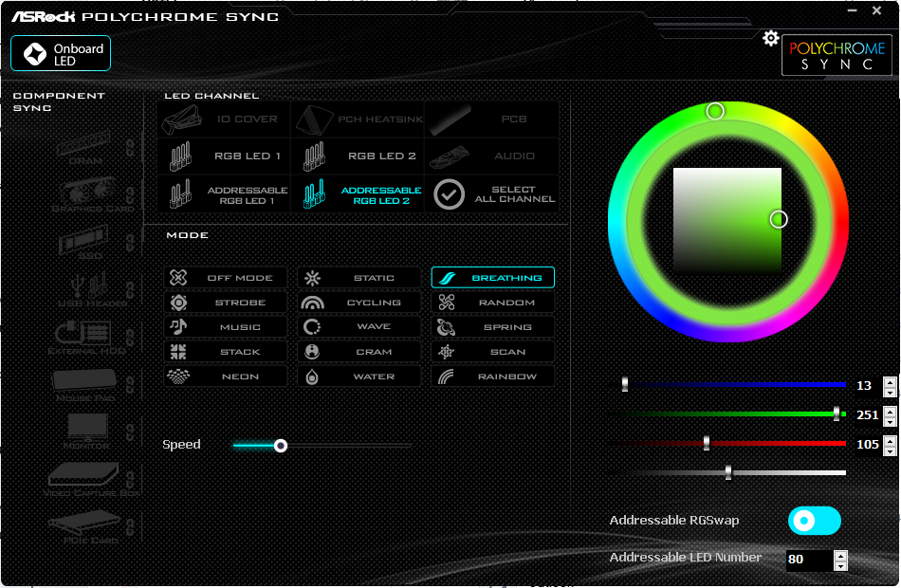Decrease green value with down arrow
Screen dimensions: 901x588
890,421
